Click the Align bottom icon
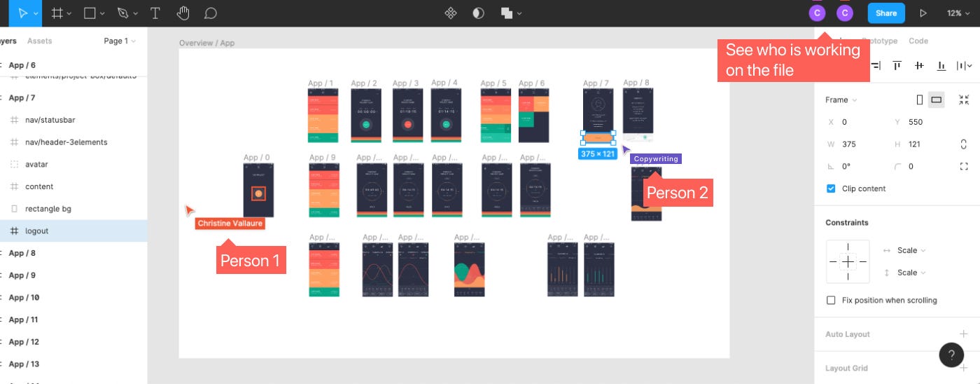This screenshot has height=384, width=980. [941, 66]
